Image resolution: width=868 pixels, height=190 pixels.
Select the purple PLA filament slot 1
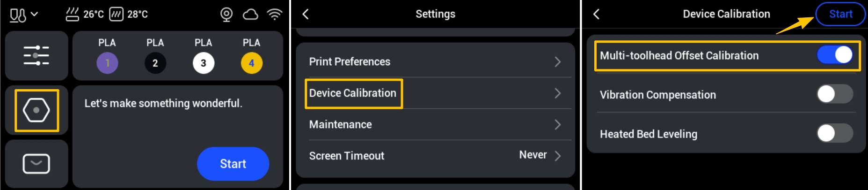point(107,63)
